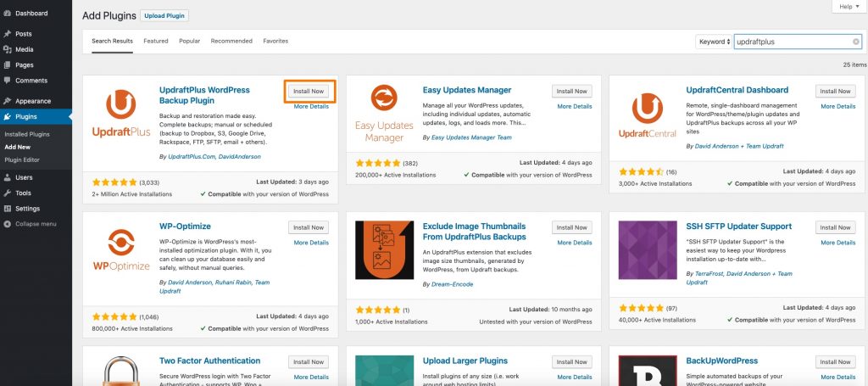Open the Easy Updates Manager title link
This screenshot has width=868, height=386.
coord(467,90)
